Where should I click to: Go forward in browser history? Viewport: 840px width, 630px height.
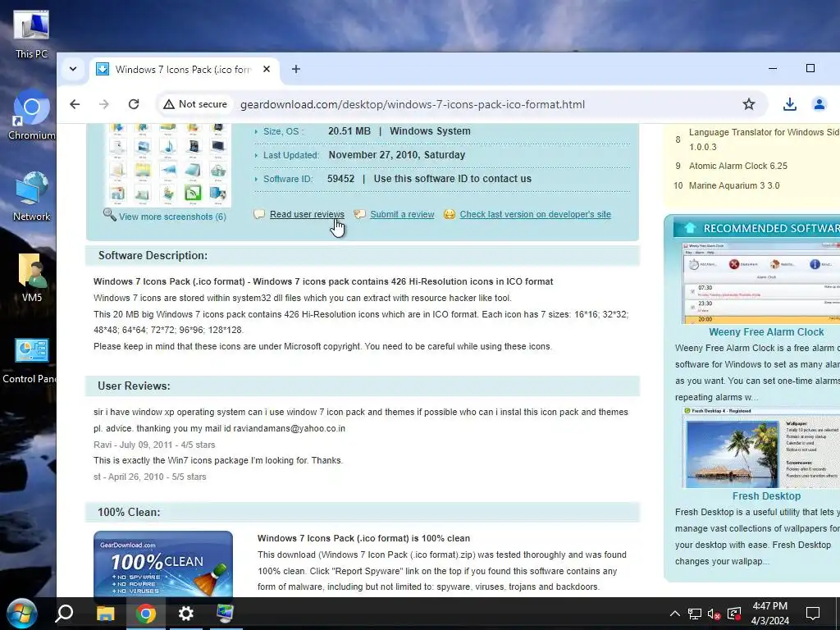point(104,104)
